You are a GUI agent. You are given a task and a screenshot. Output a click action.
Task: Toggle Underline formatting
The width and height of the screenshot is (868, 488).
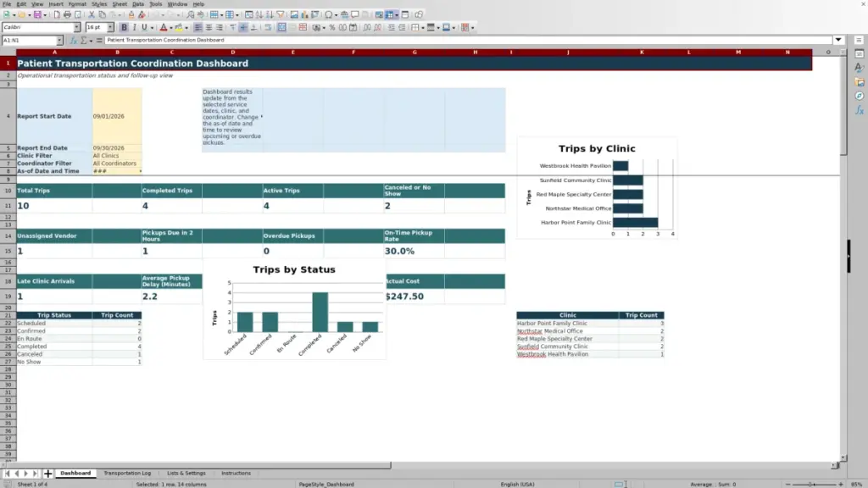[144, 27]
